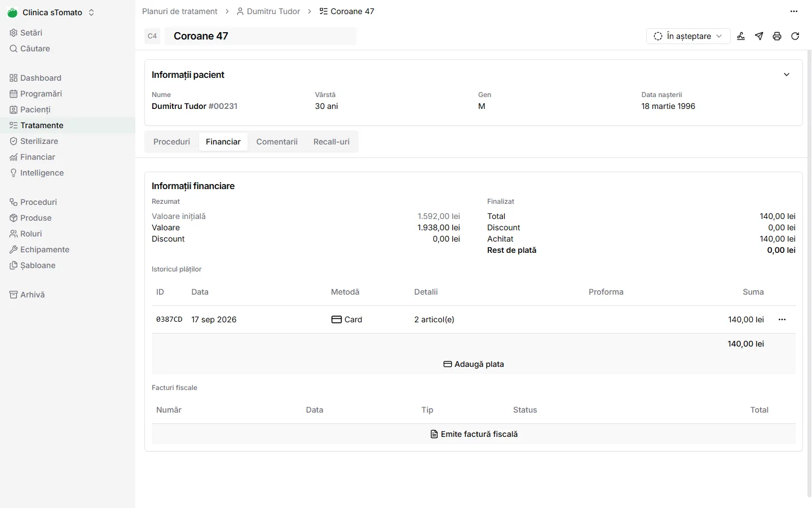The image size is (812, 508).
Task: Click the Coroane 47 title field
Action: 261,36
